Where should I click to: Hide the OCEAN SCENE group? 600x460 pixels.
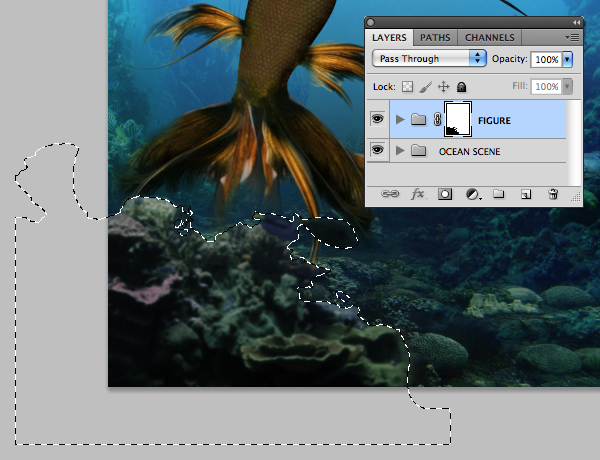(x=377, y=150)
